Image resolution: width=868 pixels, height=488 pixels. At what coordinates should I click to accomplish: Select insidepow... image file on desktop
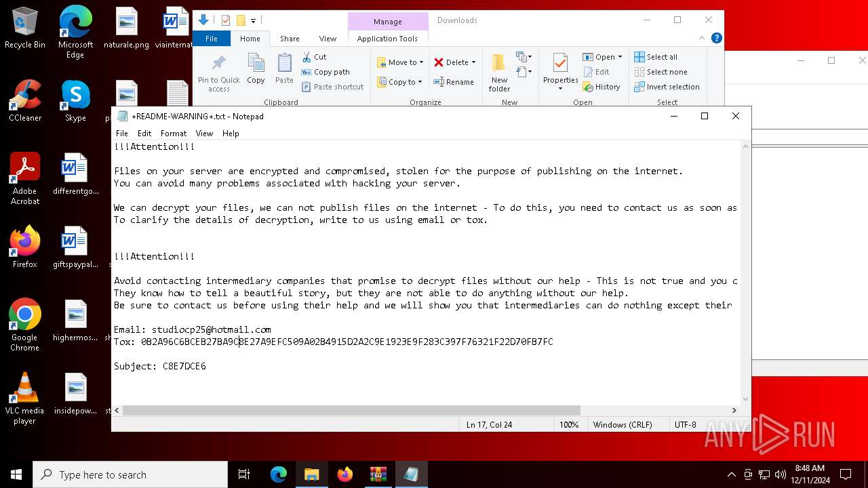click(75, 393)
